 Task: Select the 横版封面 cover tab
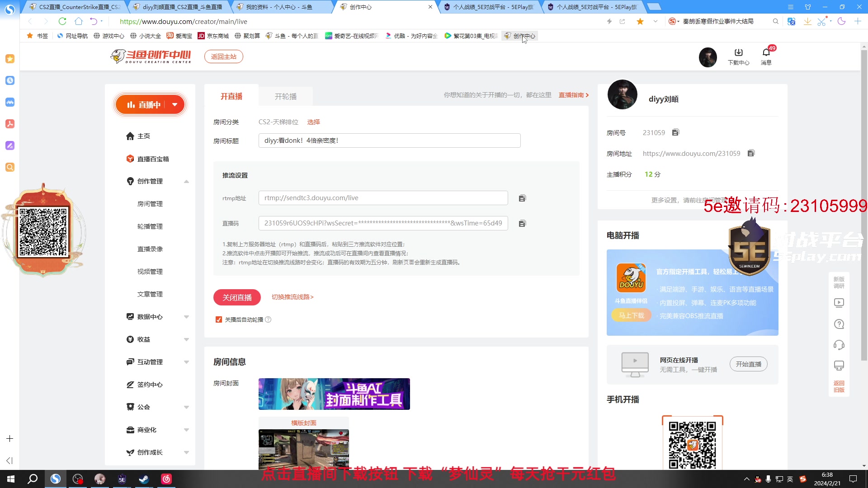pos(303,422)
